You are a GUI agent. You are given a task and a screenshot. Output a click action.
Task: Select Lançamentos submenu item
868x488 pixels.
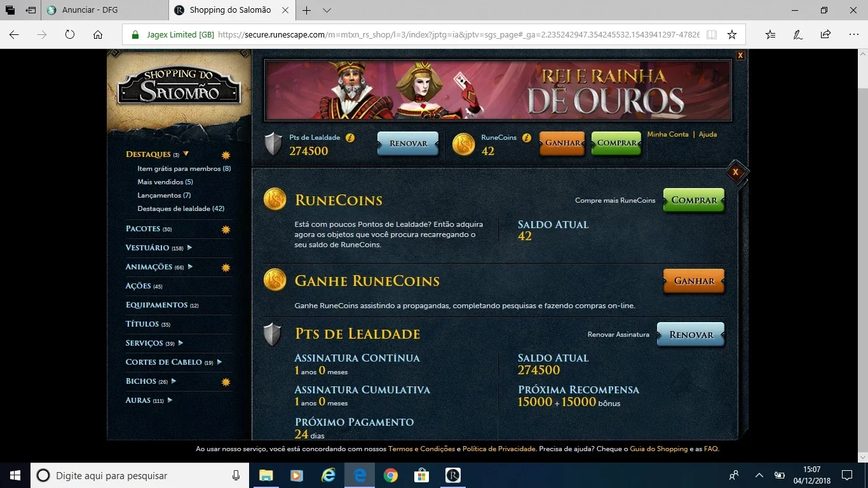(x=164, y=196)
